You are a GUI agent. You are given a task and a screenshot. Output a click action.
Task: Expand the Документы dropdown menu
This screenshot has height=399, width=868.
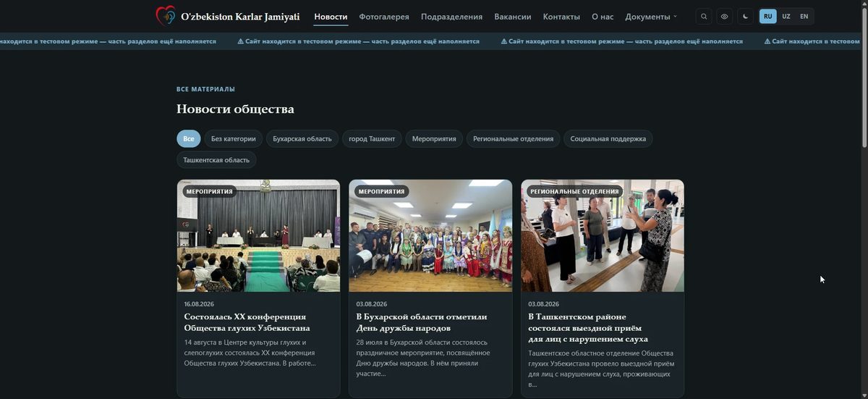(651, 16)
